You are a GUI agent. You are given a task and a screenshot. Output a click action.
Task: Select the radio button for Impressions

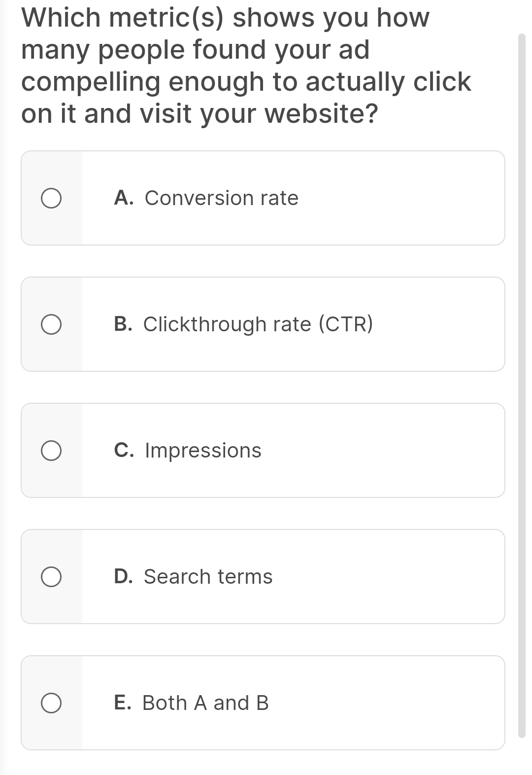point(52,449)
